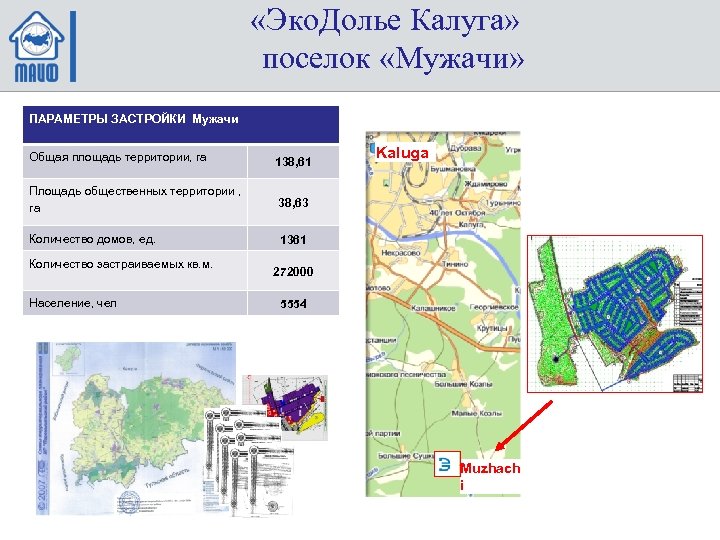Viewport: 720px width, 540px height.
Task: Click the row label Общая площадь территории, га
Action: [118, 157]
